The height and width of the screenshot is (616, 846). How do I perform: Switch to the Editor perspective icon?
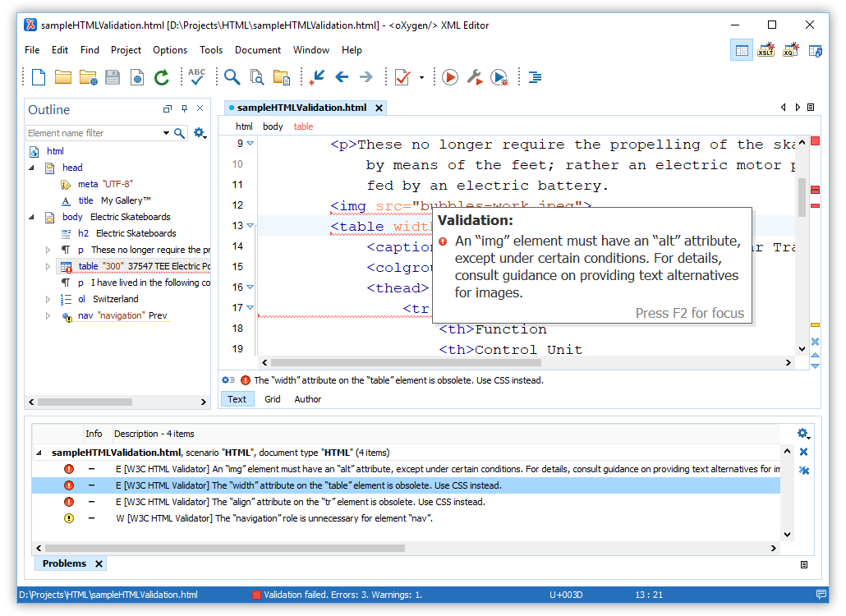[742, 51]
